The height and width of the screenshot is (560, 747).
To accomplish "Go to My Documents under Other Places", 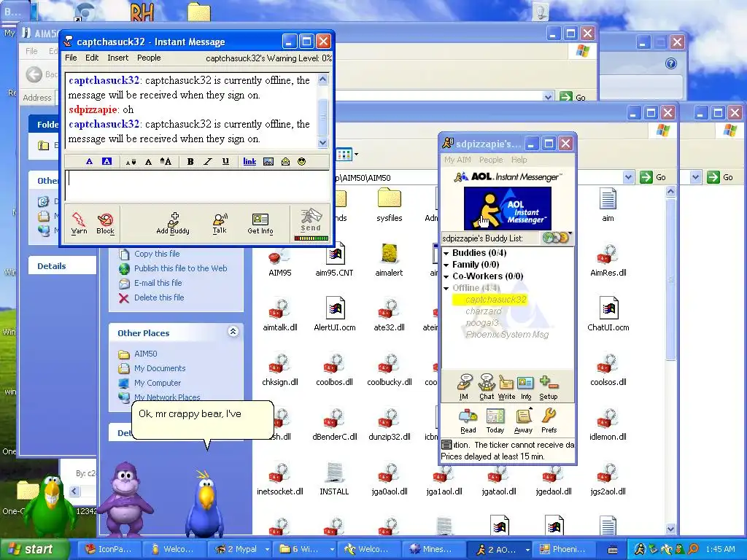I will [x=160, y=368].
